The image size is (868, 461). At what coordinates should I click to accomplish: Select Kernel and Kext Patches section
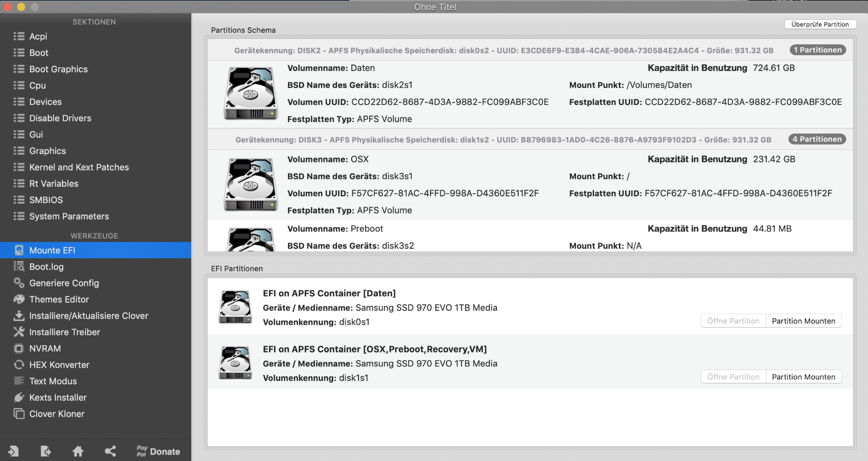[x=79, y=167]
